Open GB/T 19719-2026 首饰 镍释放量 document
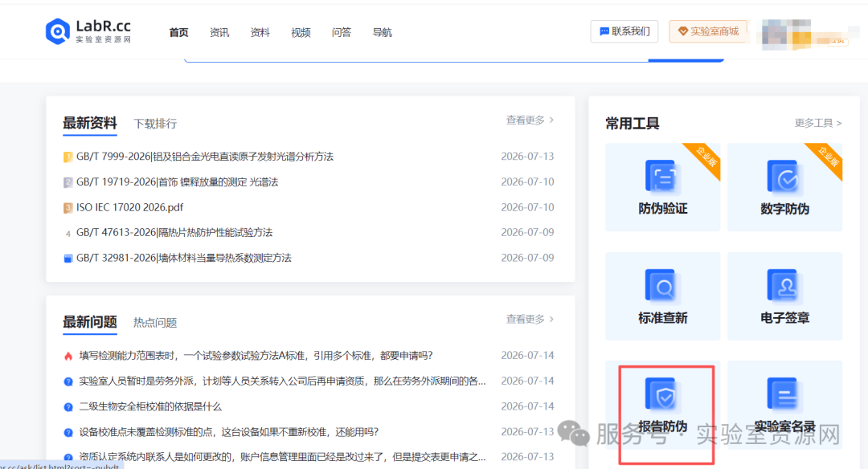Viewport: 868px width, 469px height. click(177, 182)
